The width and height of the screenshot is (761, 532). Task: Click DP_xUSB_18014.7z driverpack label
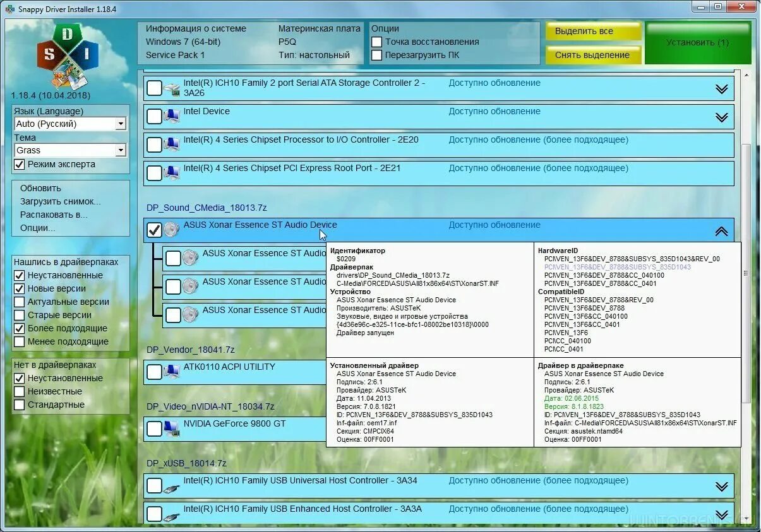[186, 463]
